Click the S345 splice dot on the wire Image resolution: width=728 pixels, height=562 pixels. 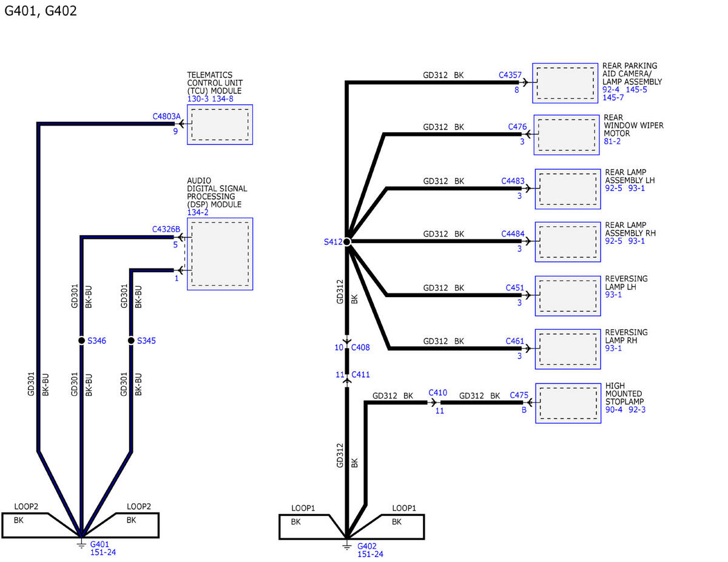(x=131, y=341)
